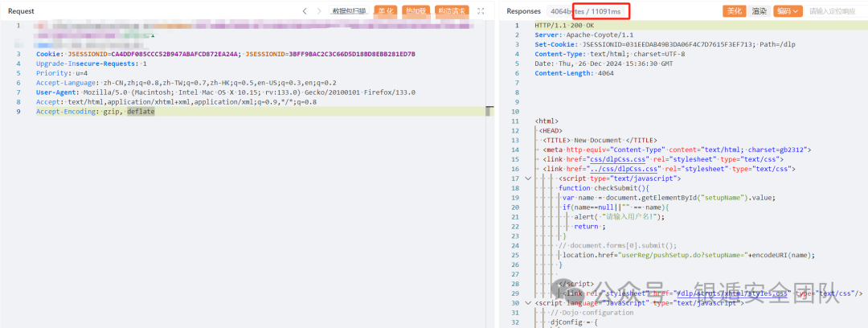Screen dimensions: 868x328
Task: Click the Accept-Language header line
Action: pyautogui.click(x=186, y=83)
